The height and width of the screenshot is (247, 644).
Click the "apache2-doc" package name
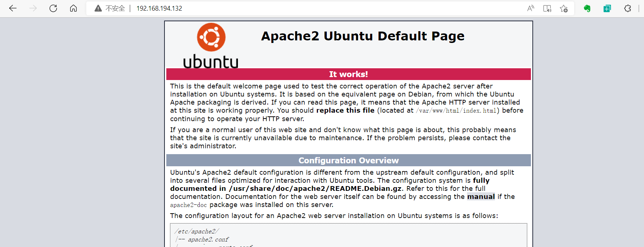pyautogui.click(x=188, y=205)
